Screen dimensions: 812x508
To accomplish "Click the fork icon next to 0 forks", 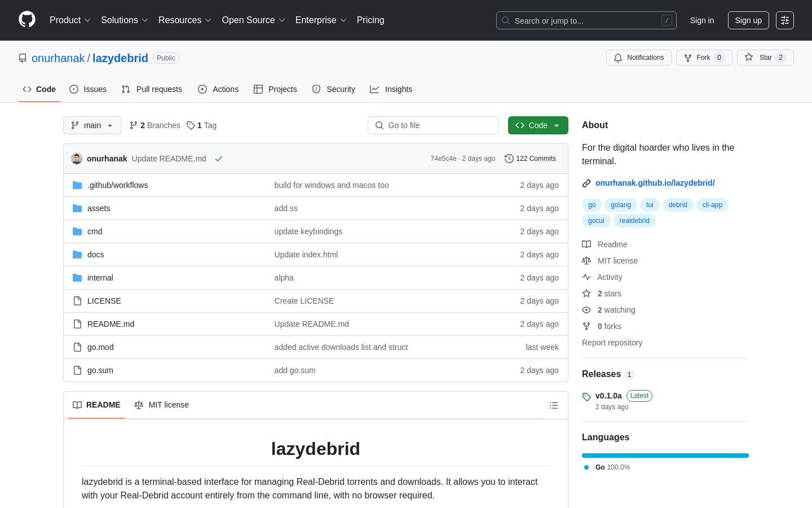I will point(586,326).
